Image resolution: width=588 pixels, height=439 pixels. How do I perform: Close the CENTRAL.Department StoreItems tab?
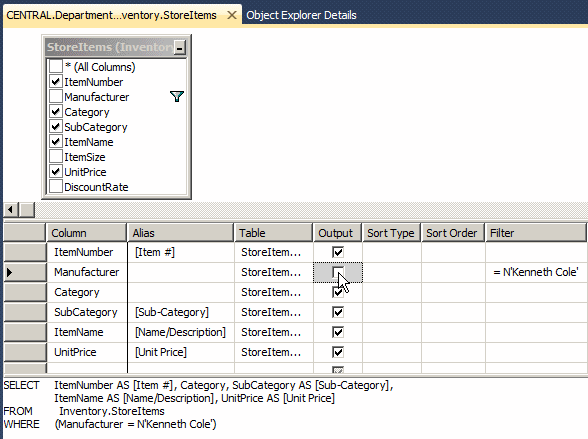(232, 15)
